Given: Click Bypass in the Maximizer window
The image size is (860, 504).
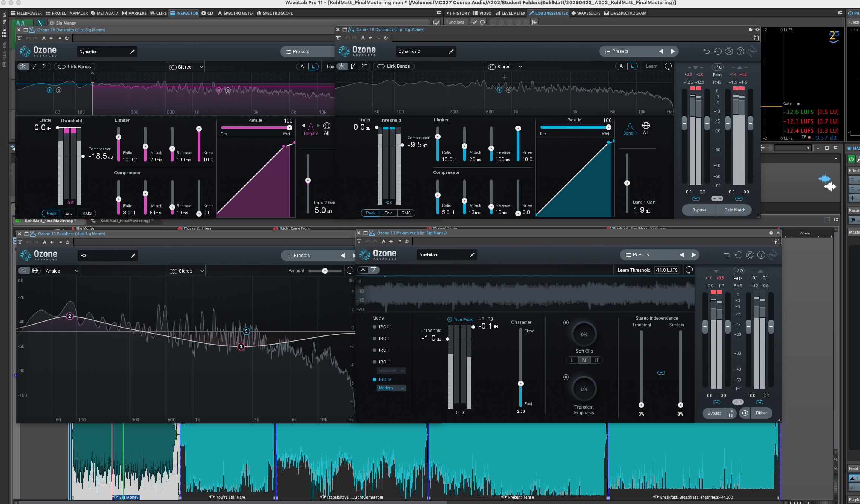Looking at the screenshot, I should 714,413.
